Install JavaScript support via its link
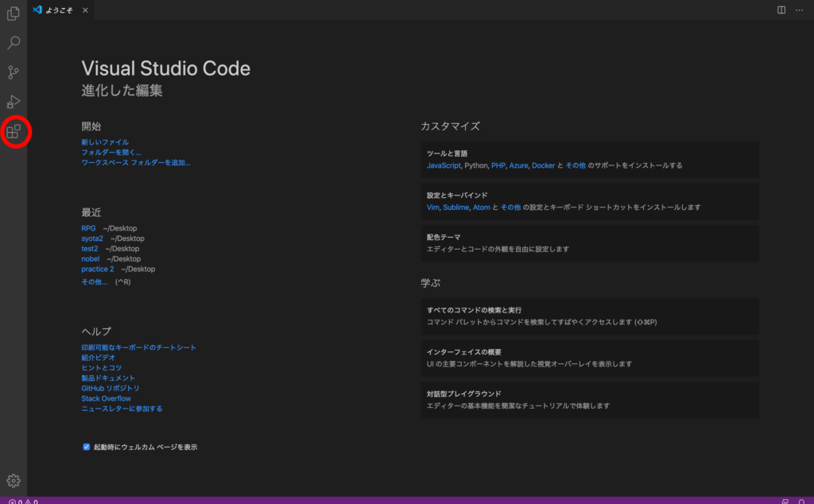 click(444, 165)
